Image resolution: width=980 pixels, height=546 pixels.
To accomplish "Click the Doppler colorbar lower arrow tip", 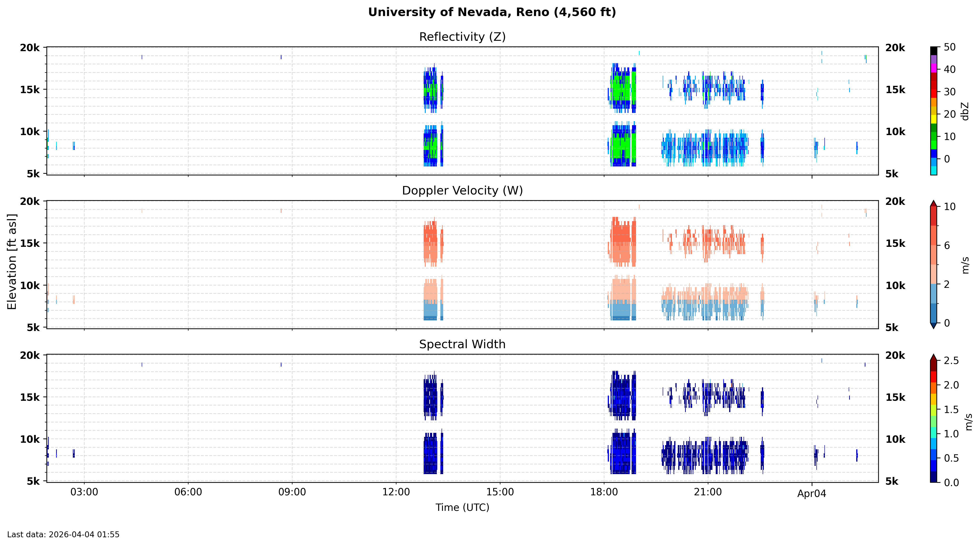I will tap(934, 326).
